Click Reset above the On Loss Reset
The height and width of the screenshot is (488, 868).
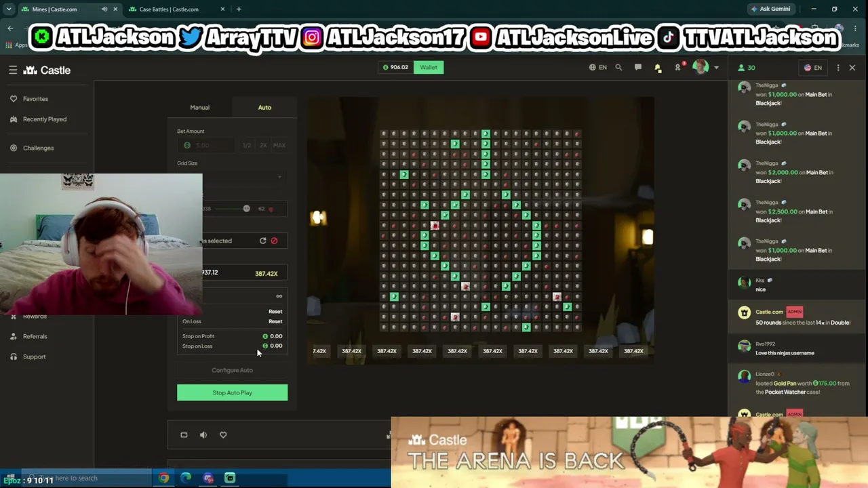275,312
